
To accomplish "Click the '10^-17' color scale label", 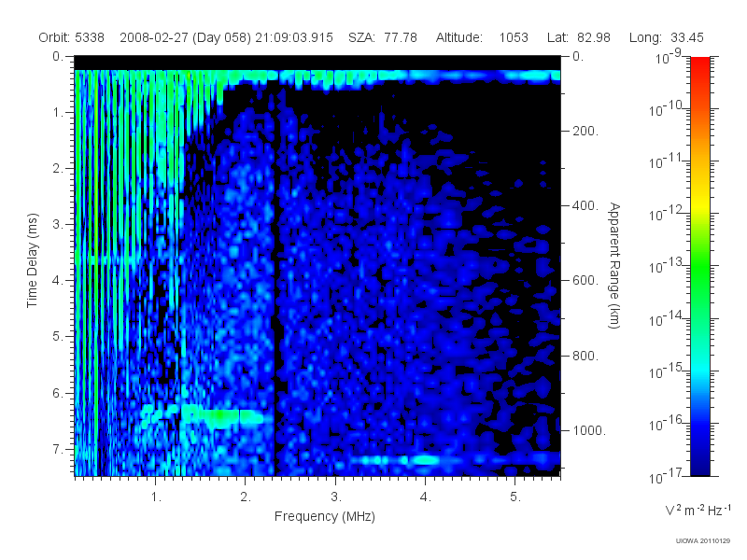I will [668, 476].
